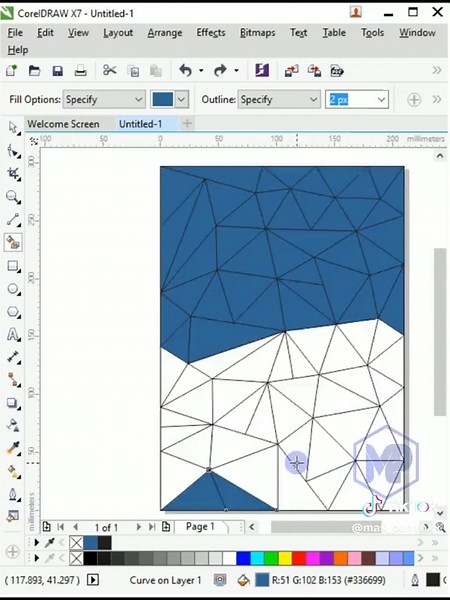Pick the yellow swatch in the palette
Image resolution: width=450 pixels, height=600 pixels.
pyautogui.click(x=285, y=559)
